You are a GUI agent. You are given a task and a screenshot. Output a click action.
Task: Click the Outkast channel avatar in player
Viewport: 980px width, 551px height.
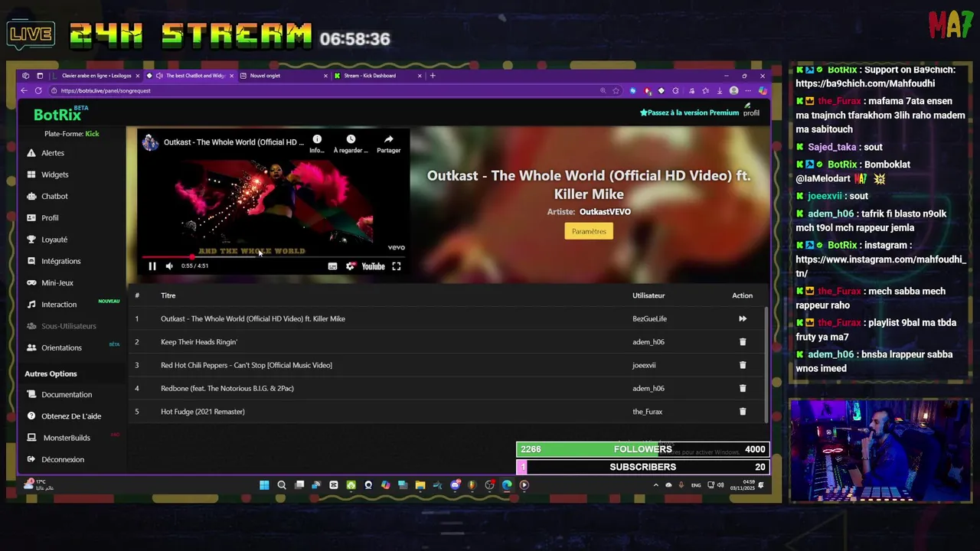(x=150, y=142)
